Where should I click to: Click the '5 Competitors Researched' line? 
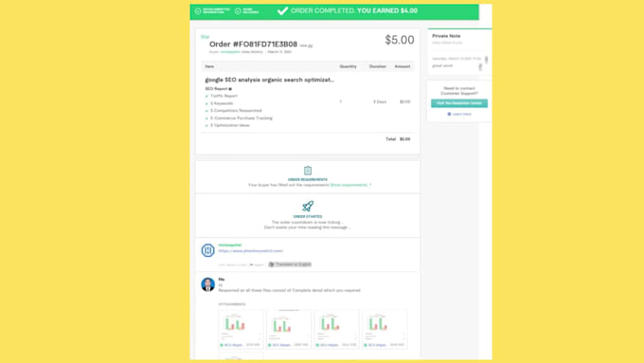(236, 111)
